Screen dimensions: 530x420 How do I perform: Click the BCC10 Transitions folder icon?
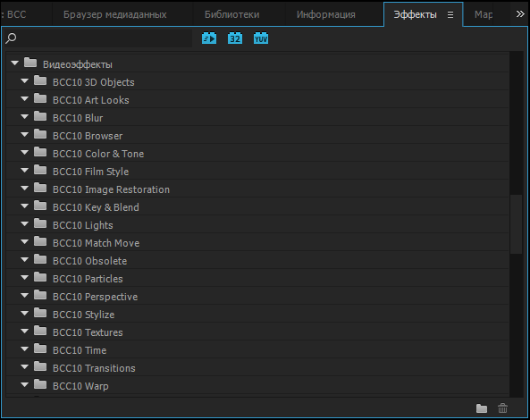click(x=40, y=366)
